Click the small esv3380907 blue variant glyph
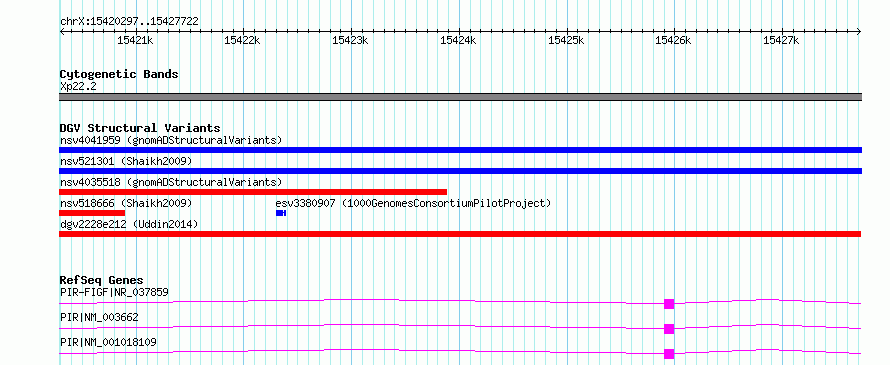The height and width of the screenshot is (365, 890). pyautogui.click(x=281, y=213)
